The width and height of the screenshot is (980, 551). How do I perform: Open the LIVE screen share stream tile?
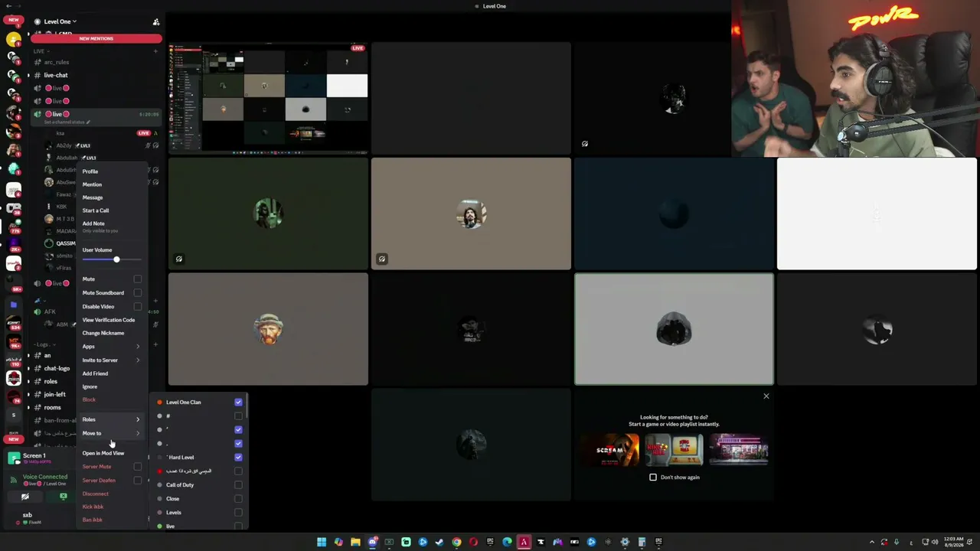(268, 98)
